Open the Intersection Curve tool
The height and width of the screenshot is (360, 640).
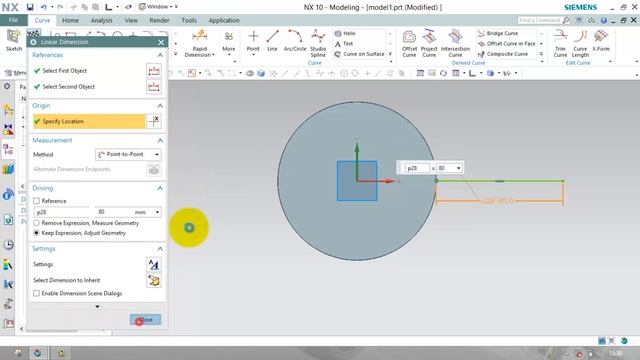(455, 43)
